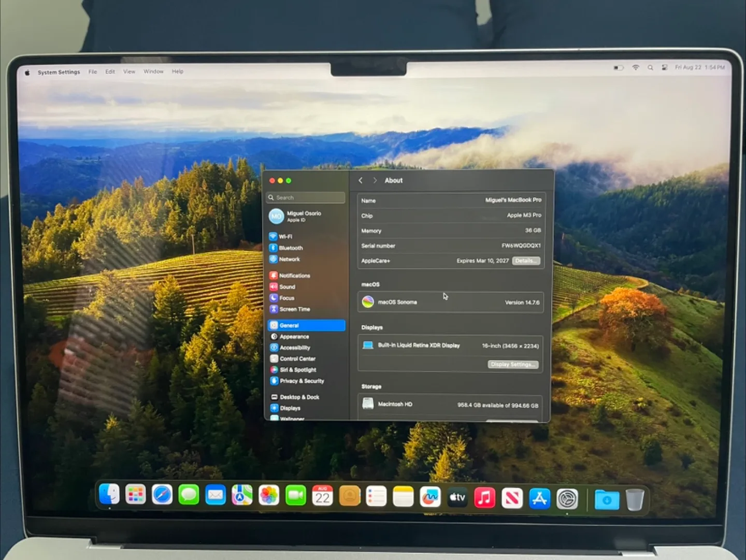Click the Display Settings button
746x560 pixels.
[513, 365]
